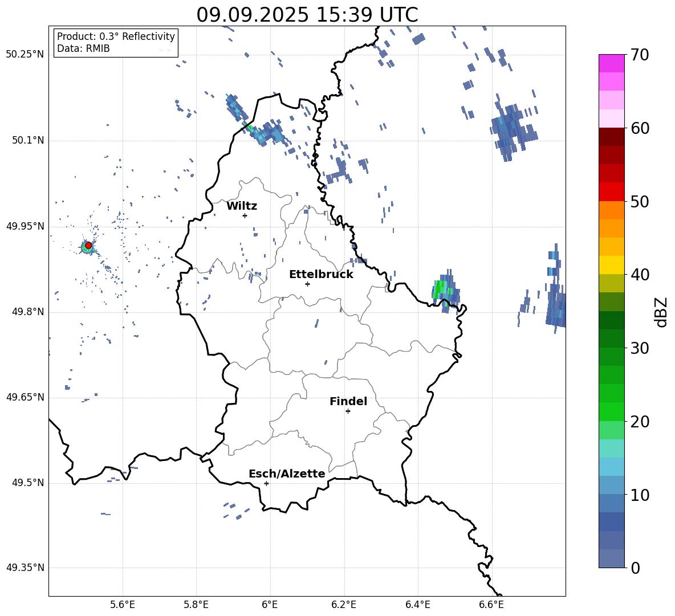The width and height of the screenshot is (675, 616).
Task: Click the 'Data: RMIB' text
Action: pos(83,48)
